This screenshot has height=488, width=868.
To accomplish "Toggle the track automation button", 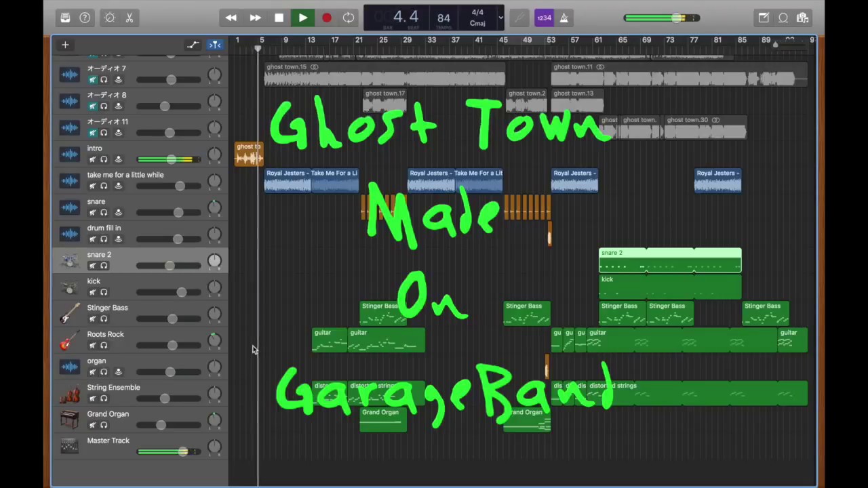I will pyautogui.click(x=193, y=45).
